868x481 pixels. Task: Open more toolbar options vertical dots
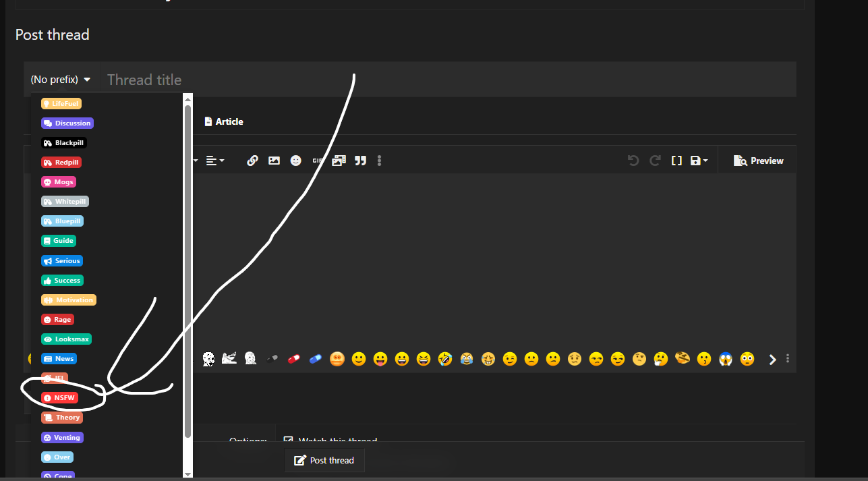(380, 161)
